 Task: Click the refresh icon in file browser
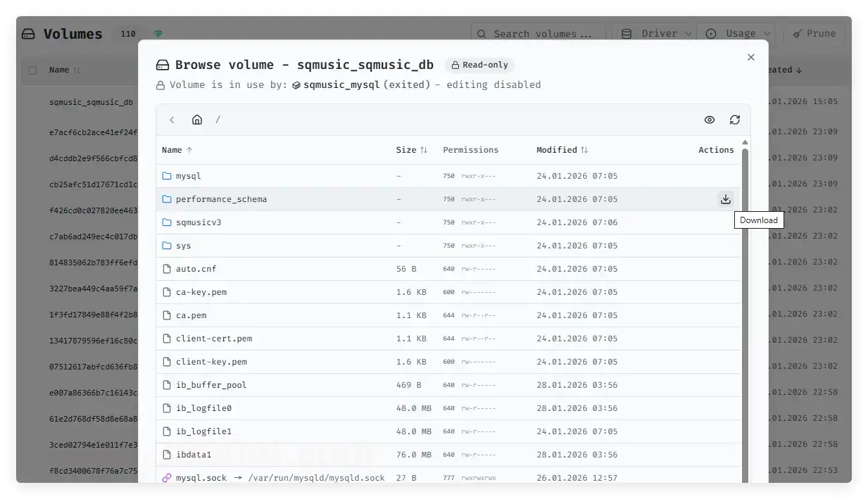click(734, 120)
